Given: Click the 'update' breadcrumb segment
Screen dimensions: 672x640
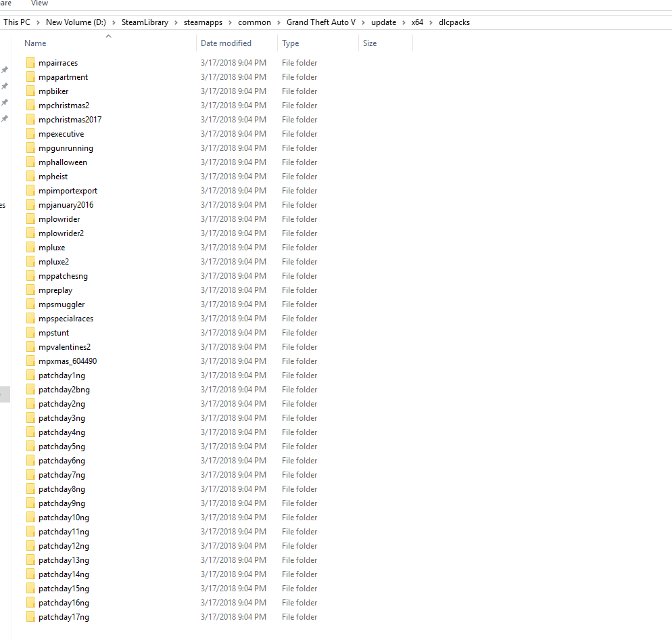Looking at the screenshot, I should pos(383,22).
